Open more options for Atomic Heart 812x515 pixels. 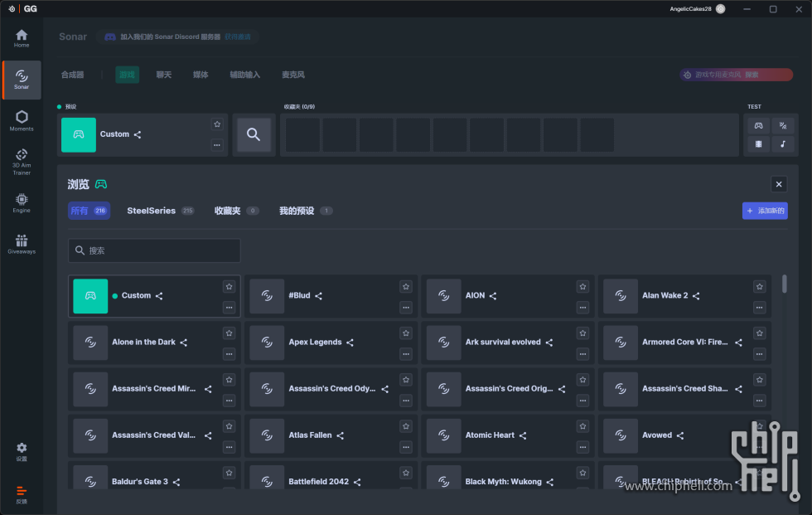point(582,447)
